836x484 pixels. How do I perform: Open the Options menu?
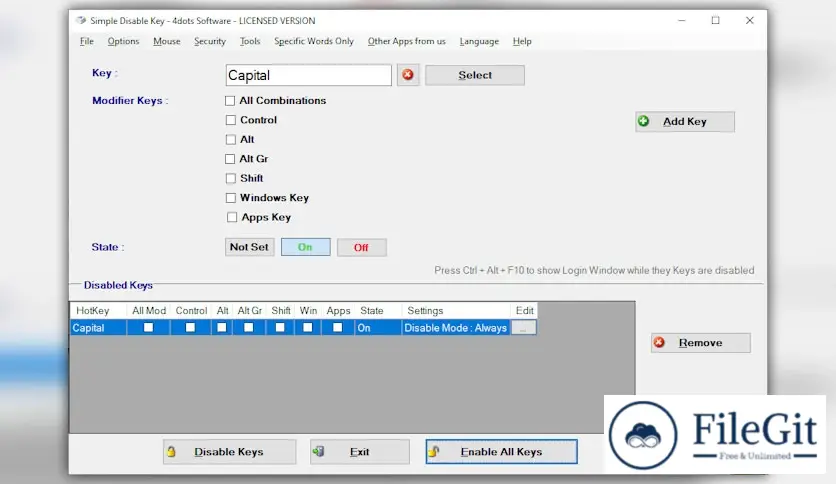click(123, 41)
